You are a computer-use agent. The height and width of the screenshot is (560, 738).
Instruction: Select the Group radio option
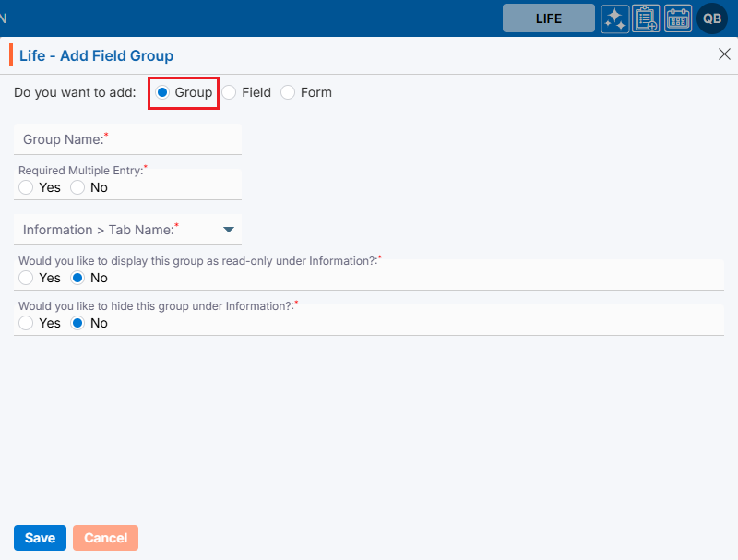tap(163, 92)
